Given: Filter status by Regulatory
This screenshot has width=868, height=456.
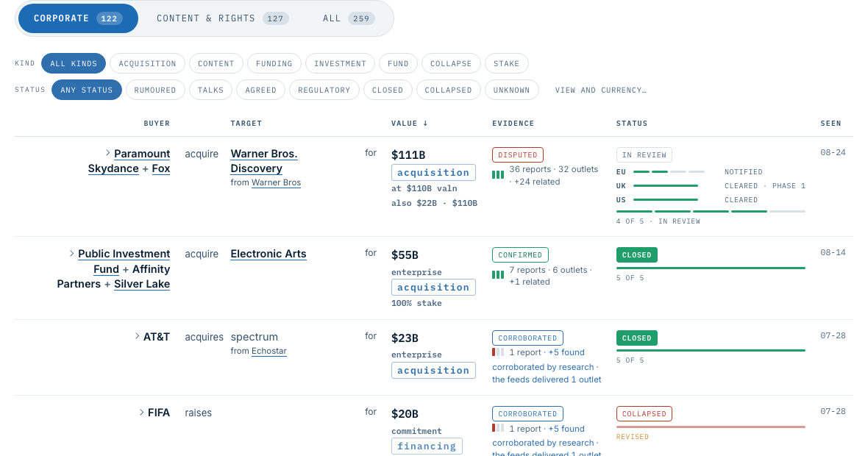Looking at the screenshot, I should tap(324, 90).
